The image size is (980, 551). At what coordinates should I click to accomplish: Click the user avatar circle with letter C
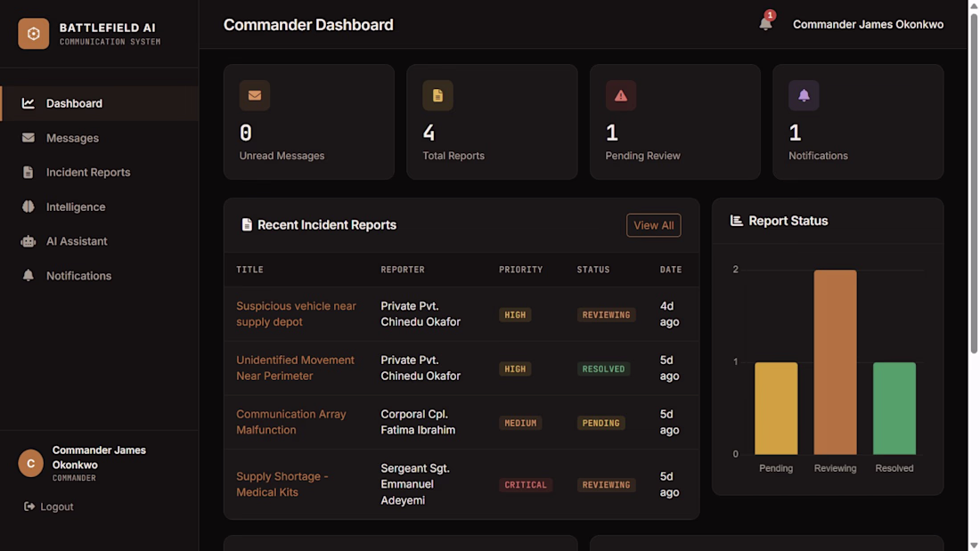[30, 464]
